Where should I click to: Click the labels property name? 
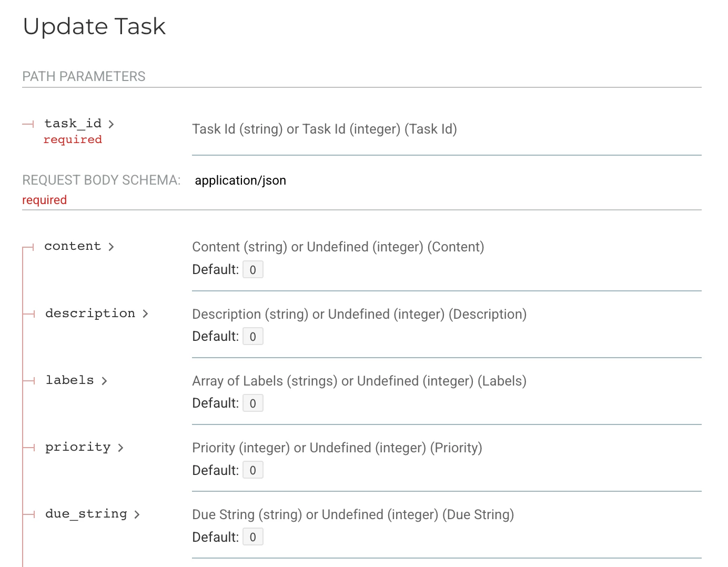point(69,380)
